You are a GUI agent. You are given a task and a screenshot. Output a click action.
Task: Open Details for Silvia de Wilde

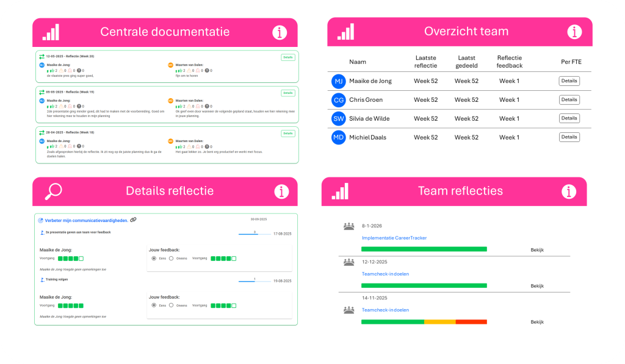[x=568, y=118]
